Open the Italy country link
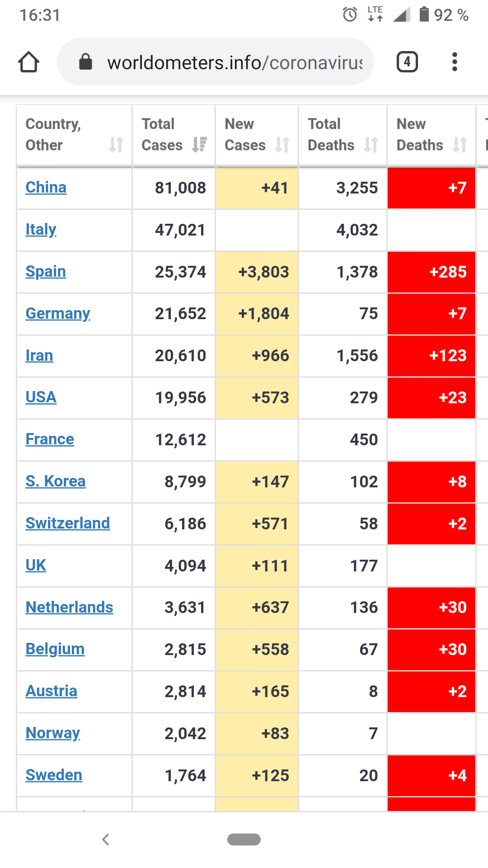This screenshot has height=868, width=488. tap(41, 229)
